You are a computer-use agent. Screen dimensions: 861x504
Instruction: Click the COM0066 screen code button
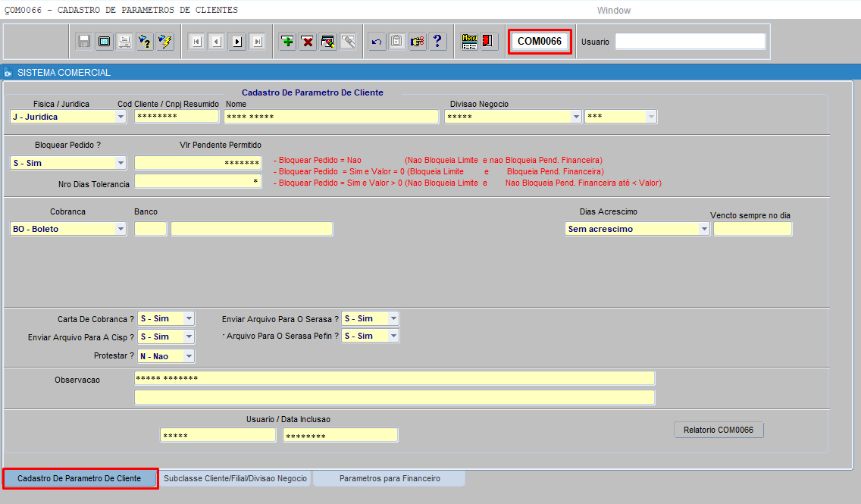click(x=540, y=42)
